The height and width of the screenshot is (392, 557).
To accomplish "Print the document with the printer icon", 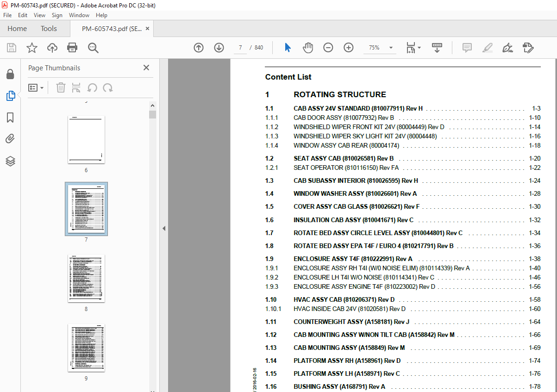I will pyautogui.click(x=72, y=48).
